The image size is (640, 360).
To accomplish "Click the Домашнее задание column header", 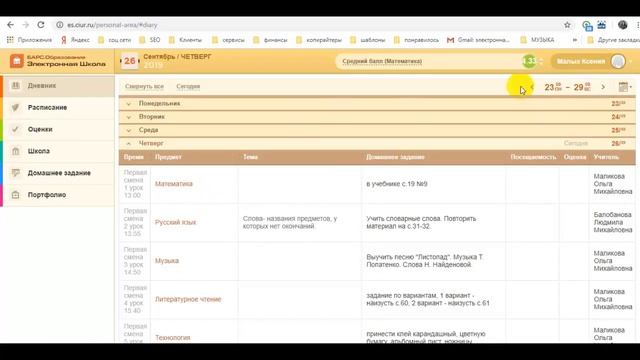I will coord(395,157).
